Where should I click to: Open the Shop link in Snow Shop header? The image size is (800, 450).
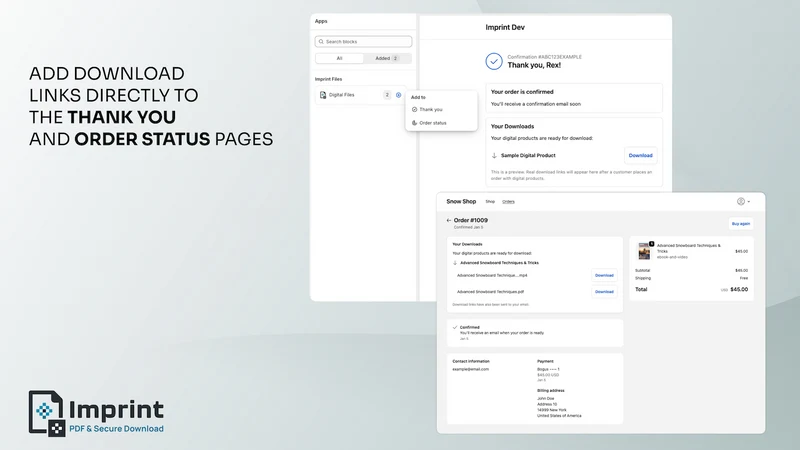[490, 202]
